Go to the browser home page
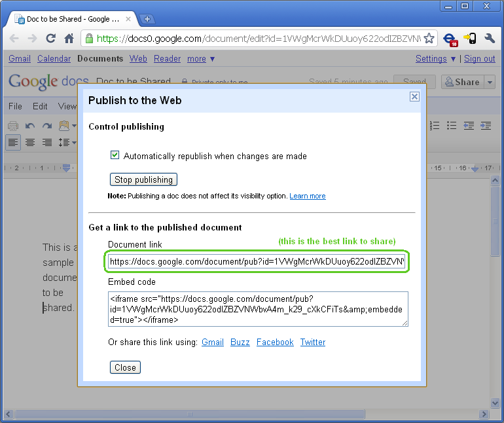 pyautogui.click(x=69, y=39)
